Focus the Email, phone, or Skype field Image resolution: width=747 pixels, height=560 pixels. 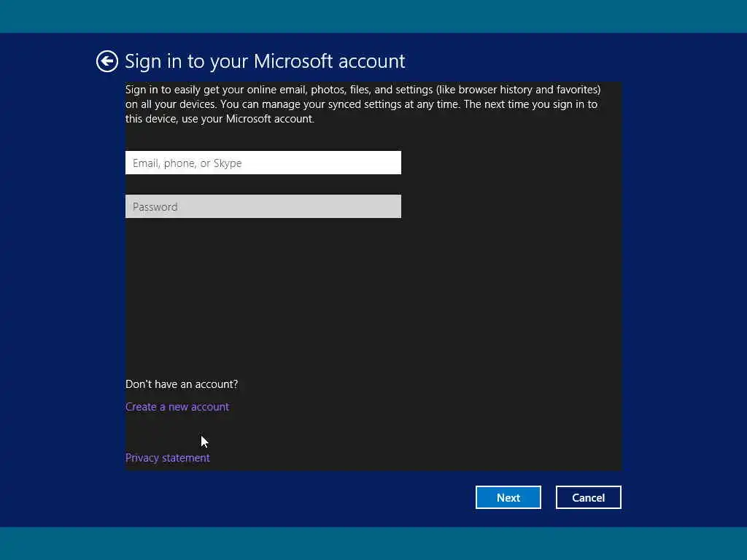pyautogui.click(x=263, y=163)
